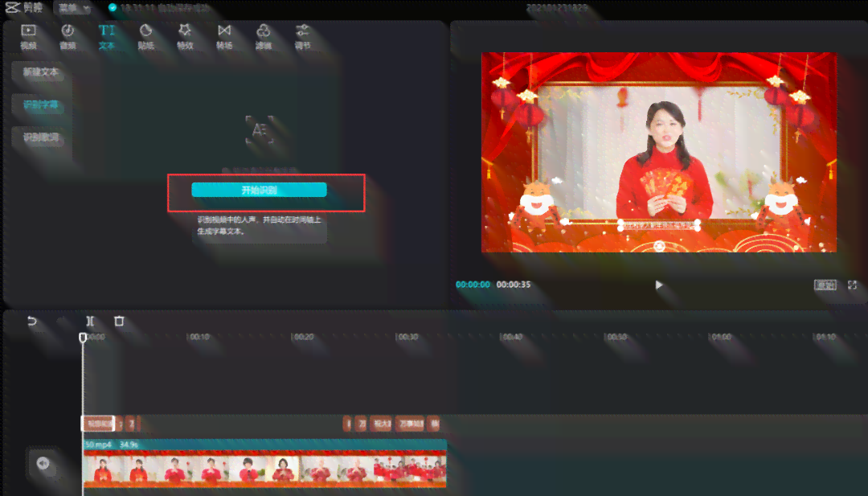Delete the selected timeline clip
This screenshot has height=496, width=868.
pyautogui.click(x=119, y=321)
